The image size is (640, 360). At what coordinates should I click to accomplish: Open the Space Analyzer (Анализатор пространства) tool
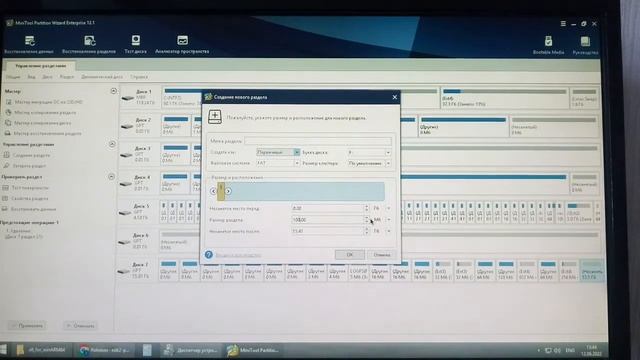tap(182, 44)
